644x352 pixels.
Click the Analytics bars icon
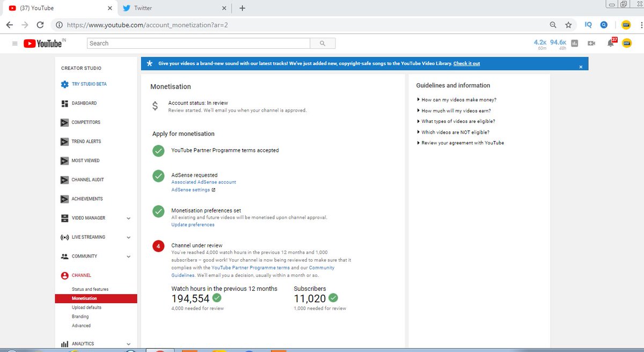tap(65, 344)
